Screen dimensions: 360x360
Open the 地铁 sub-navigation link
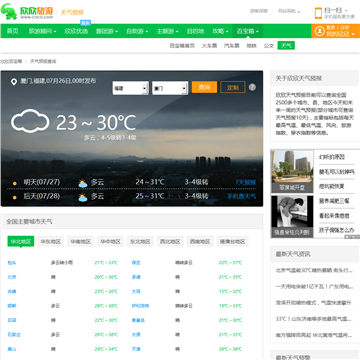[x=251, y=46]
